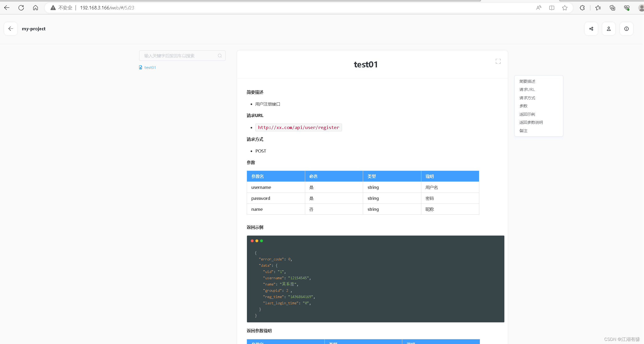Reload the page with refresh icon
This screenshot has width=644, height=344.
pyautogui.click(x=21, y=8)
